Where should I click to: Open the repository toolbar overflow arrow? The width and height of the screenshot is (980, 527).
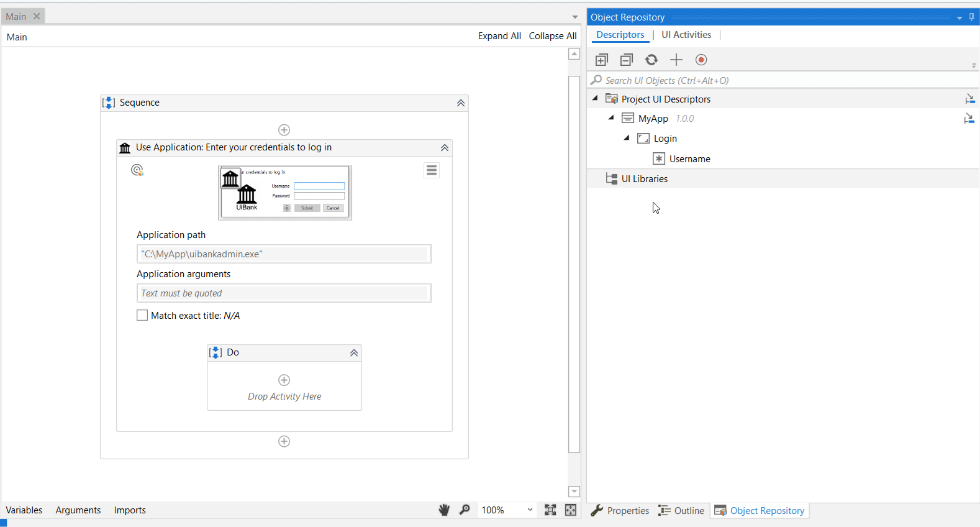click(x=974, y=65)
